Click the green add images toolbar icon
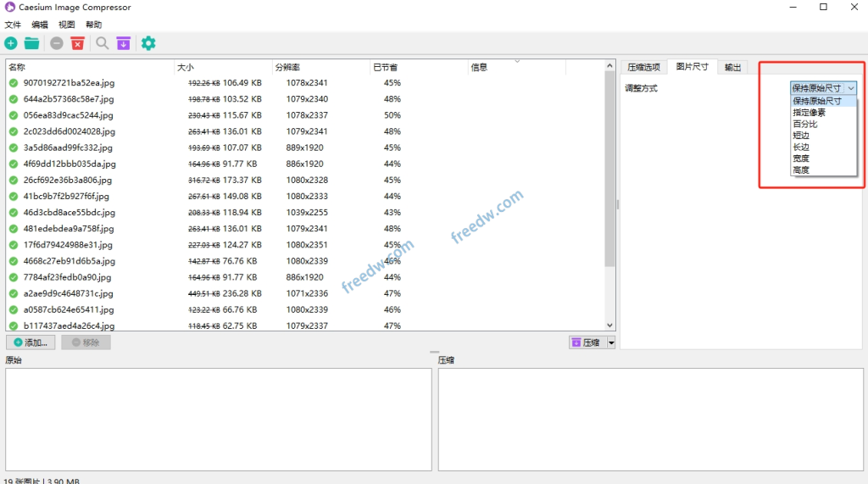 pos(11,43)
